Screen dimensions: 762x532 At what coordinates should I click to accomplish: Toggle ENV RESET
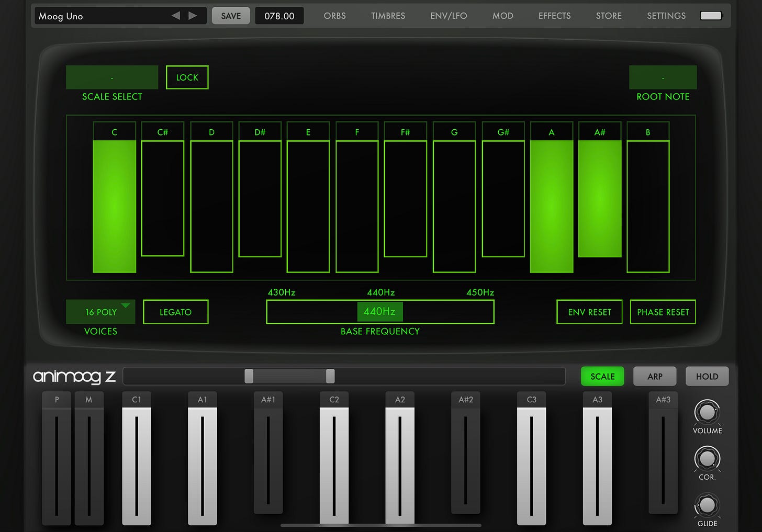point(589,312)
